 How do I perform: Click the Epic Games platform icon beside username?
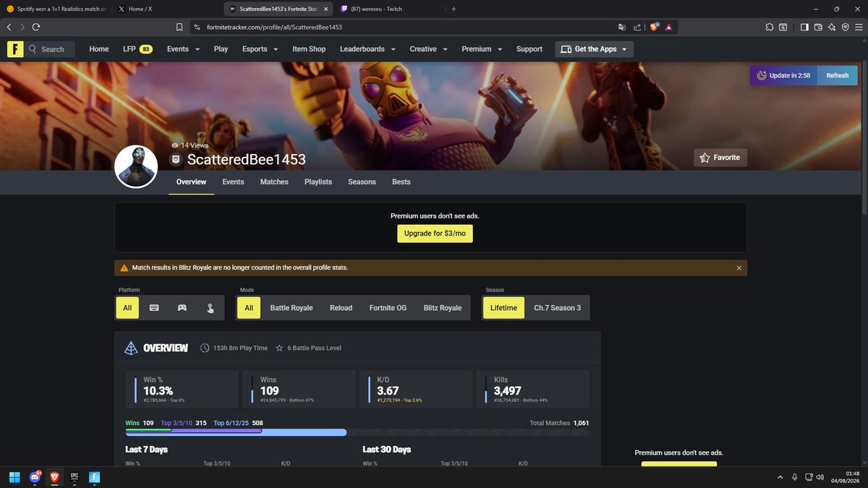(176, 160)
